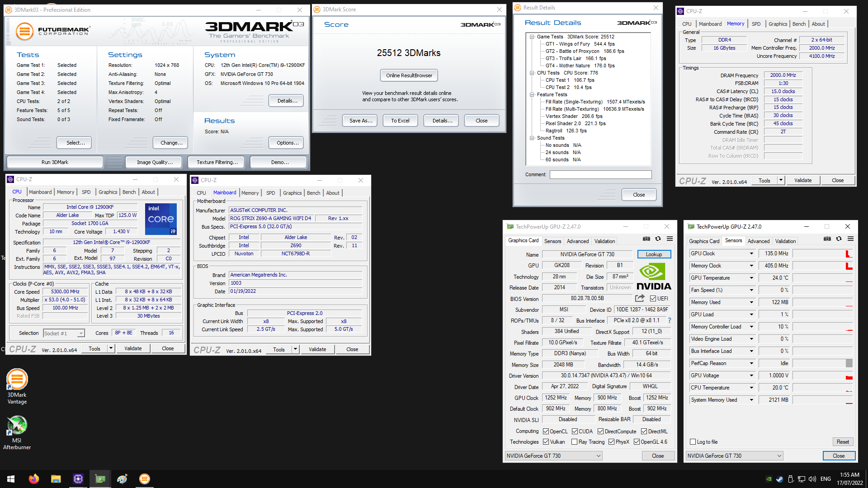The width and height of the screenshot is (868, 488).
Task: Open taskbar clock and date
Action: click(x=850, y=479)
